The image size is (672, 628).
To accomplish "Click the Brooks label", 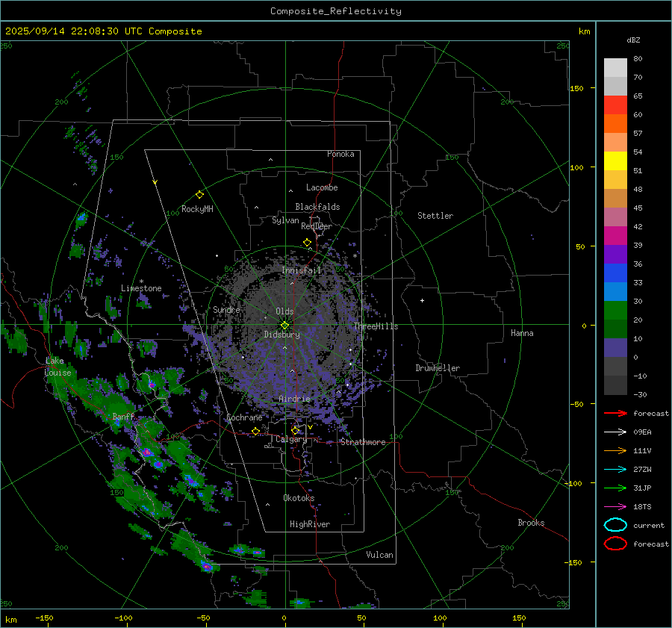I will [x=531, y=523].
